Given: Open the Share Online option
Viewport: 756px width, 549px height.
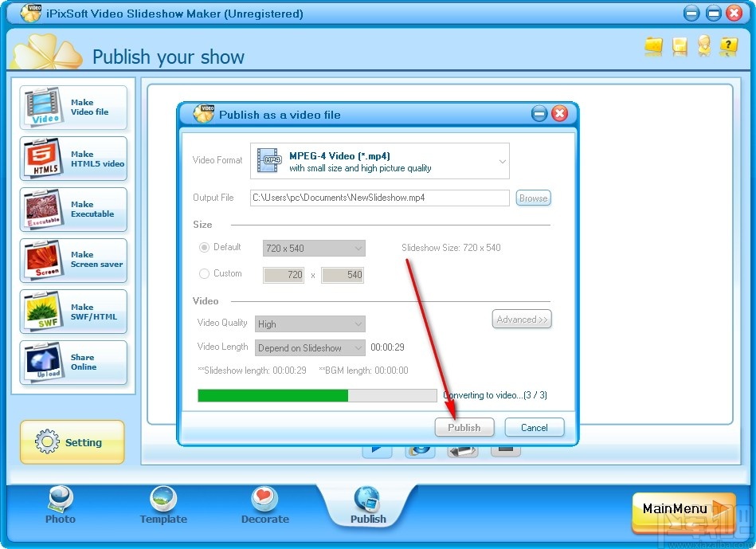Looking at the screenshot, I should pyautogui.click(x=73, y=363).
